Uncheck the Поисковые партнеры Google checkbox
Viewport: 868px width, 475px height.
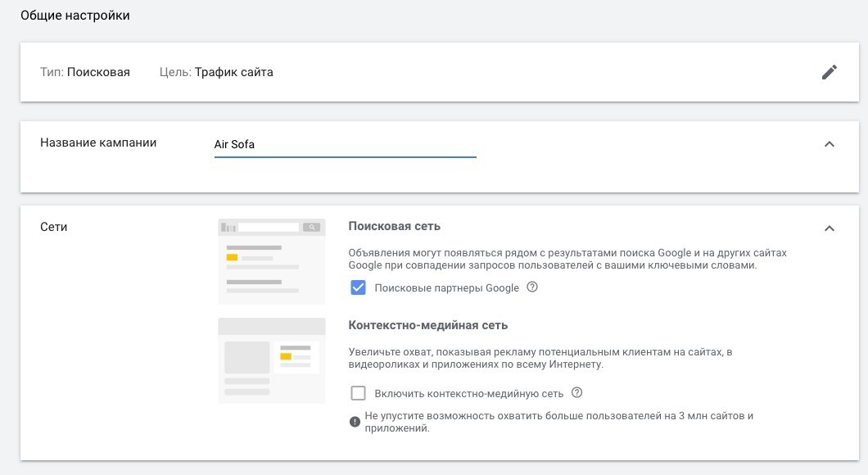pyautogui.click(x=358, y=287)
